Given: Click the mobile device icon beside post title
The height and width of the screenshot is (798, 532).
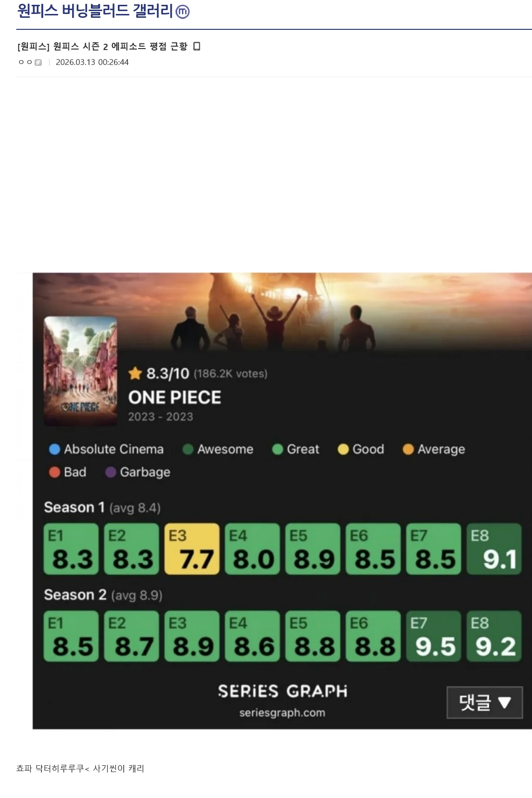Looking at the screenshot, I should [196, 46].
